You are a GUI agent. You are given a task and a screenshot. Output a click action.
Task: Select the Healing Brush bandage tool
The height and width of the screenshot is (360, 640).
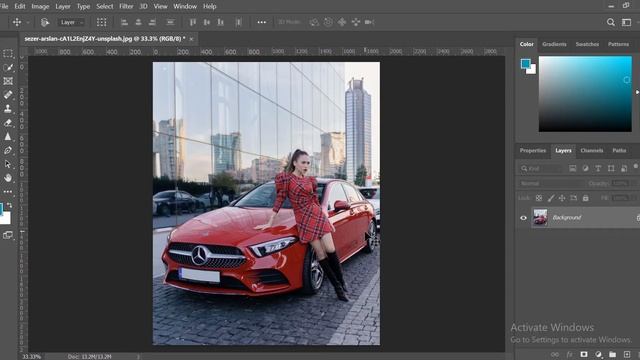(x=8, y=95)
